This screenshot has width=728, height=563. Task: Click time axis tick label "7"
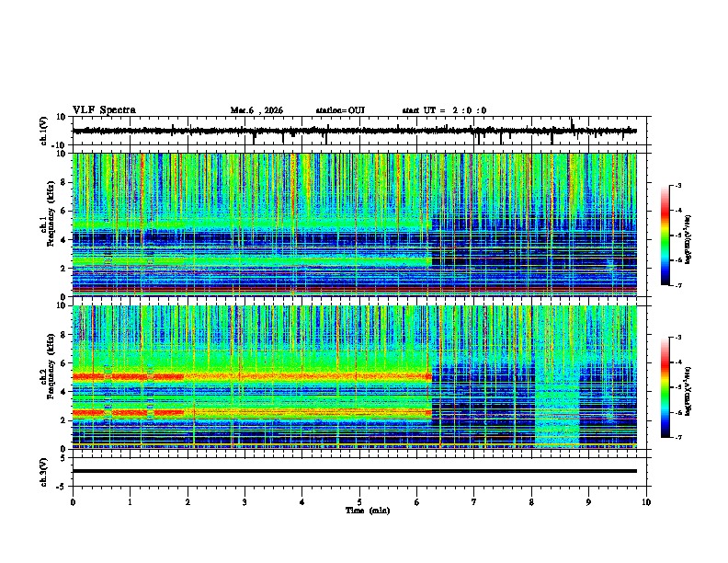tap(474, 502)
